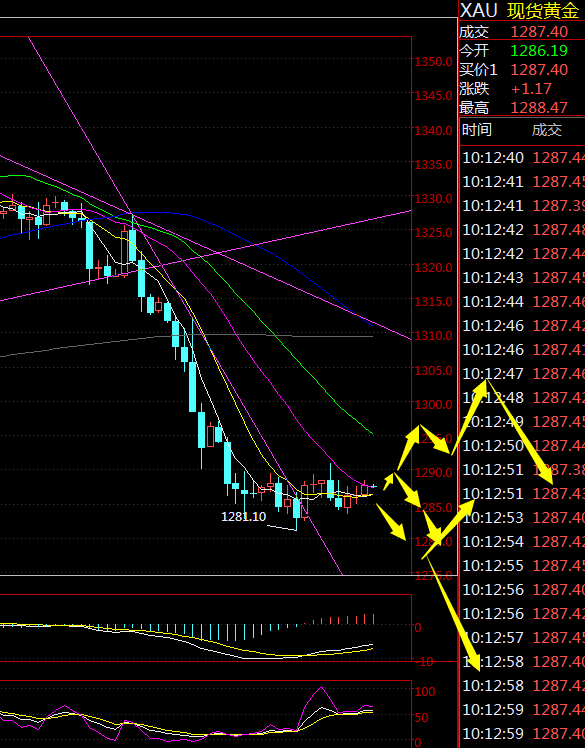Image resolution: width=585 pixels, height=748 pixels.
Task: Click the 1345.0 price axis label
Action: pos(433,96)
